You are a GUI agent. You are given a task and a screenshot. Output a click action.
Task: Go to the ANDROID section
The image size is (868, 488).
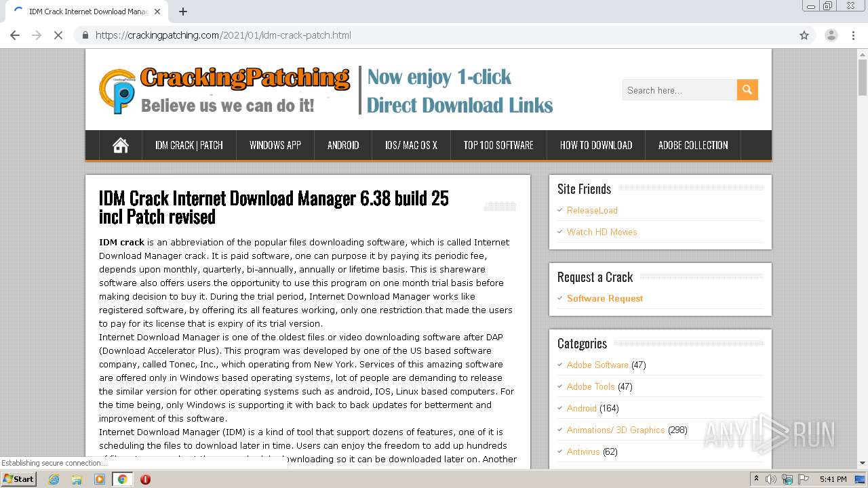click(343, 145)
